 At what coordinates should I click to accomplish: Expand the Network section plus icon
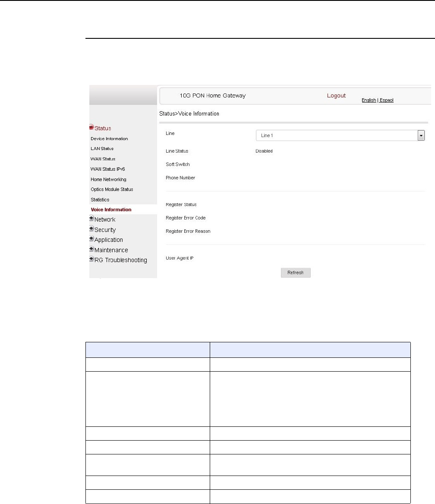tap(91, 219)
